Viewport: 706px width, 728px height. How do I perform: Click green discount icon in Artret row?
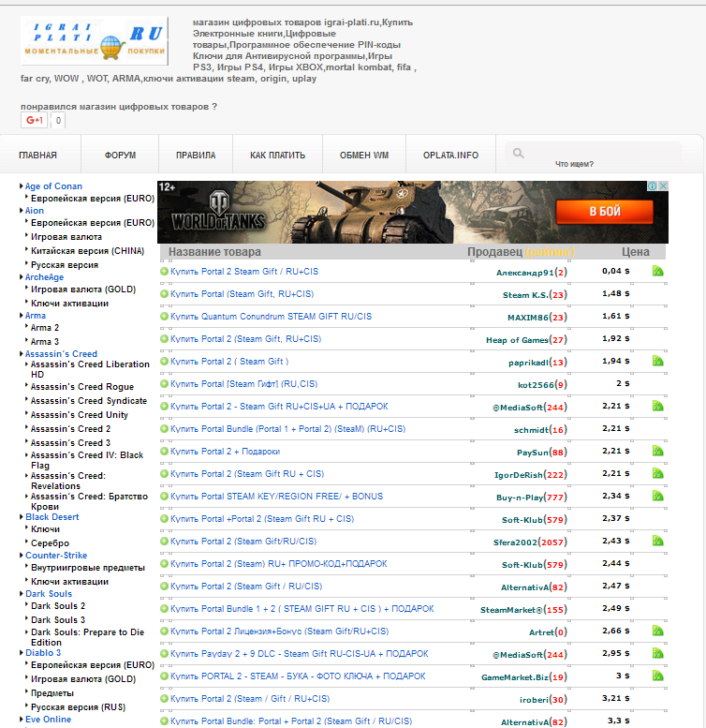657,631
